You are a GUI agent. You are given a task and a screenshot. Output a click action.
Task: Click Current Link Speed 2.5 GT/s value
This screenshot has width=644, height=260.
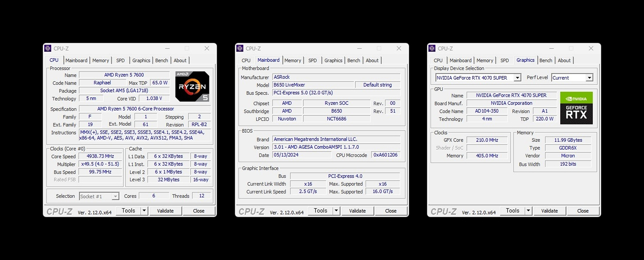pyautogui.click(x=308, y=192)
